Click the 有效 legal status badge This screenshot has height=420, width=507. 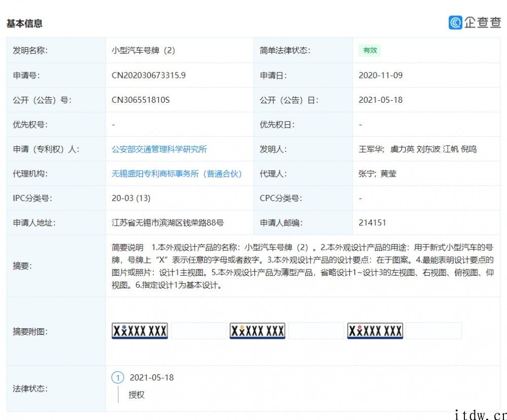pyautogui.click(x=370, y=50)
